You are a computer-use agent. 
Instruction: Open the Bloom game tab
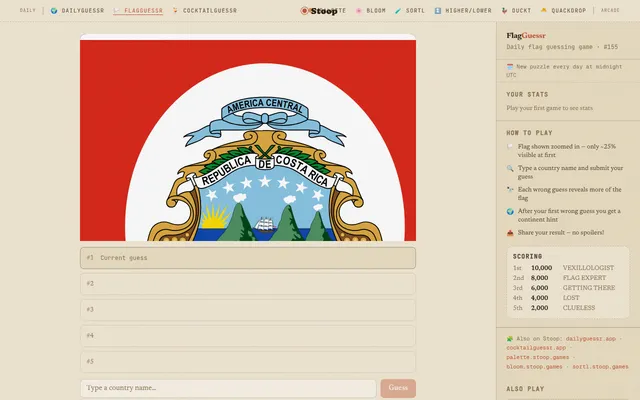coord(370,11)
